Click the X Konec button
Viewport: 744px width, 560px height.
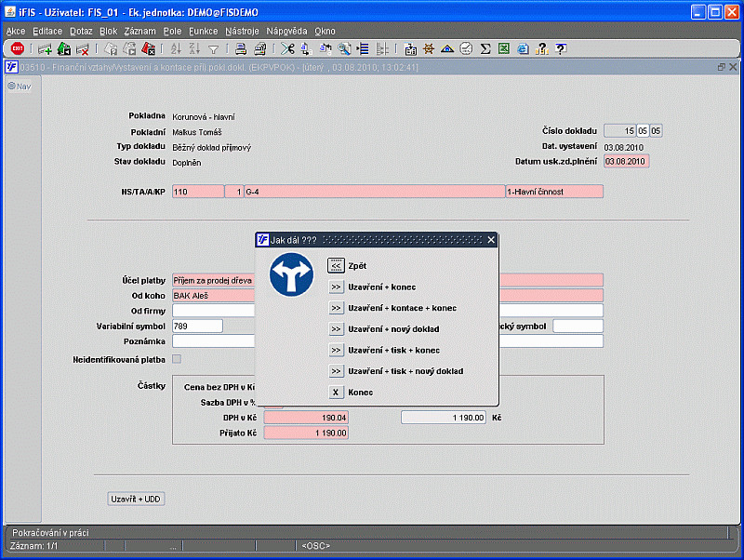pos(337,393)
